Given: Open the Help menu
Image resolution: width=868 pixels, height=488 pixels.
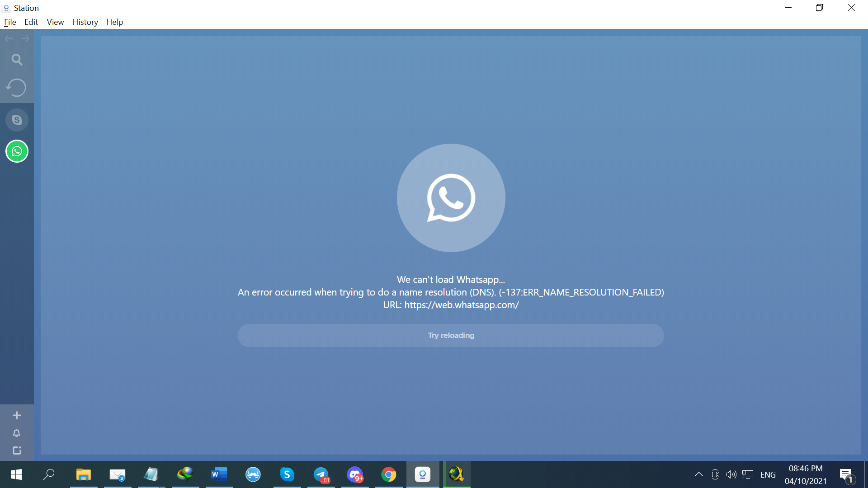Looking at the screenshot, I should (x=115, y=22).
